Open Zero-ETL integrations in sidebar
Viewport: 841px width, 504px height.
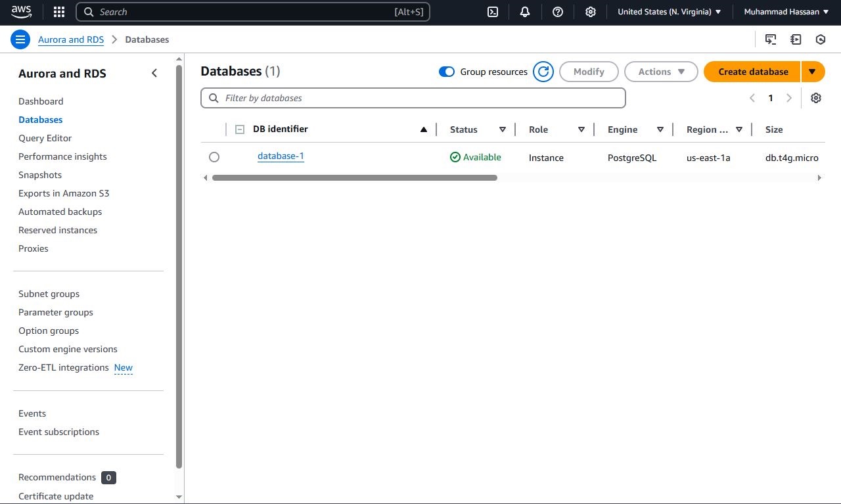coord(64,367)
